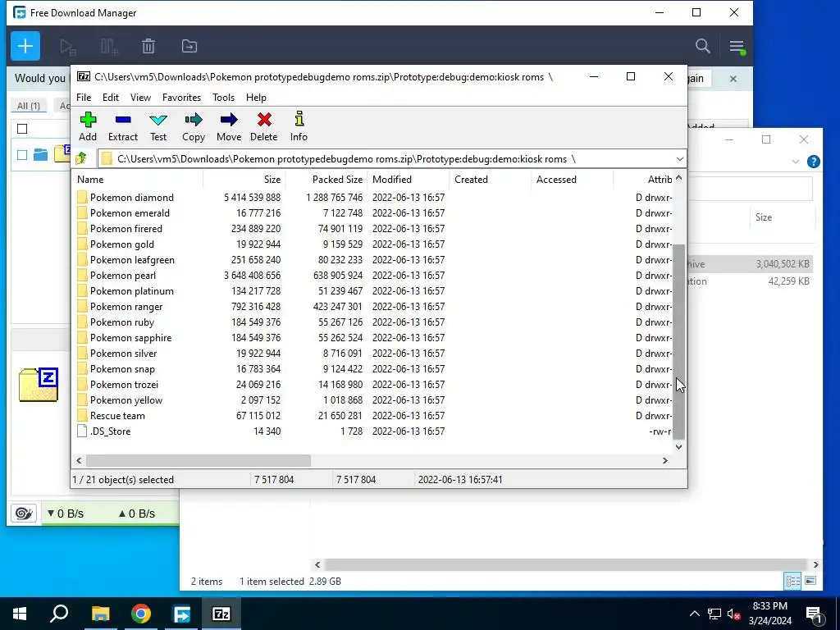840x630 pixels.
Task: Click the muted volume tray icon
Action: (x=733, y=614)
